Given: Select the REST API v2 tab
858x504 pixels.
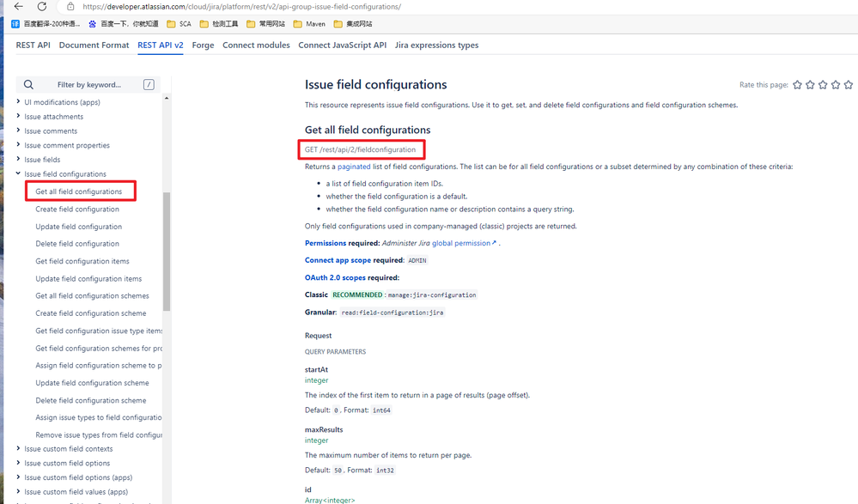Looking at the screenshot, I should click(x=161, y=46).
